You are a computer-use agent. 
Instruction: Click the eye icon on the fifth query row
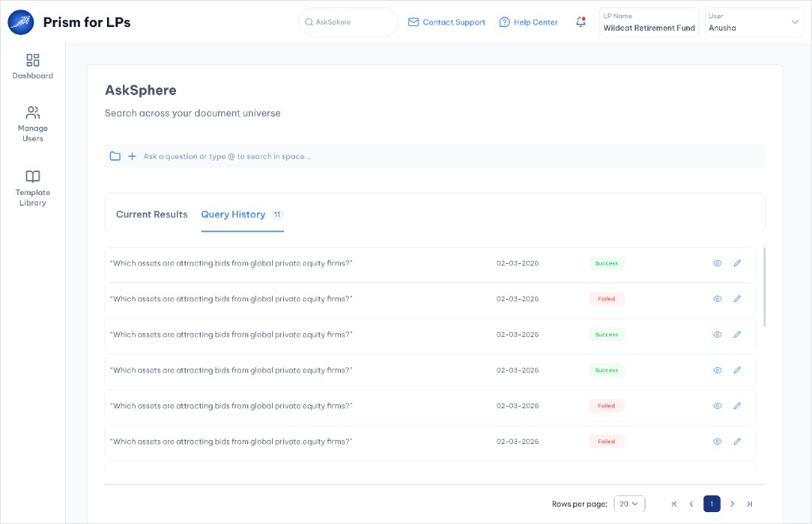717,406
